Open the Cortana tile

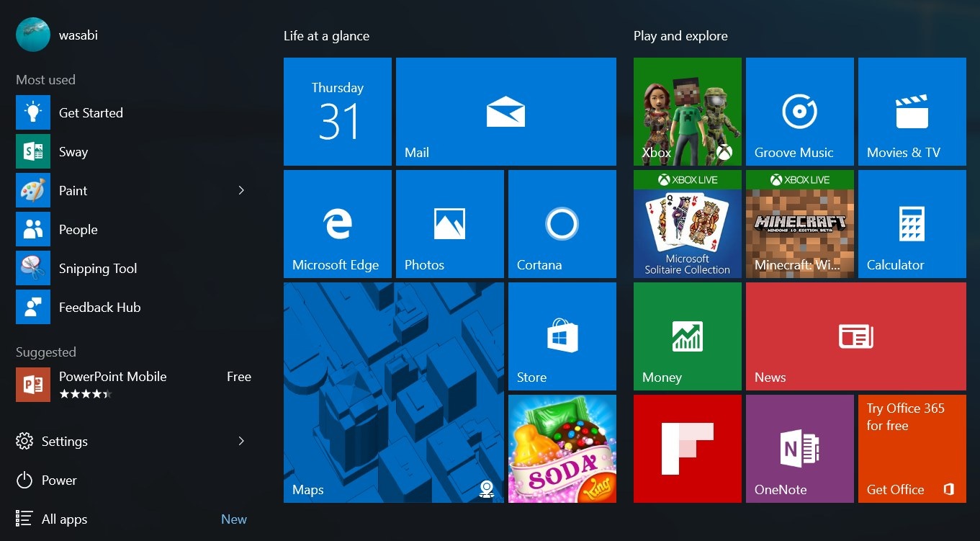click(562, 224)
